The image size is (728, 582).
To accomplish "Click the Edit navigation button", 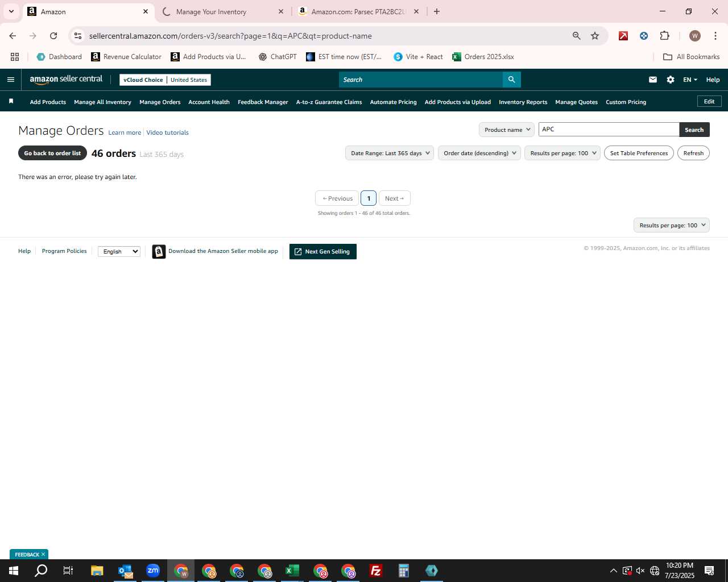I will (709, 101).
